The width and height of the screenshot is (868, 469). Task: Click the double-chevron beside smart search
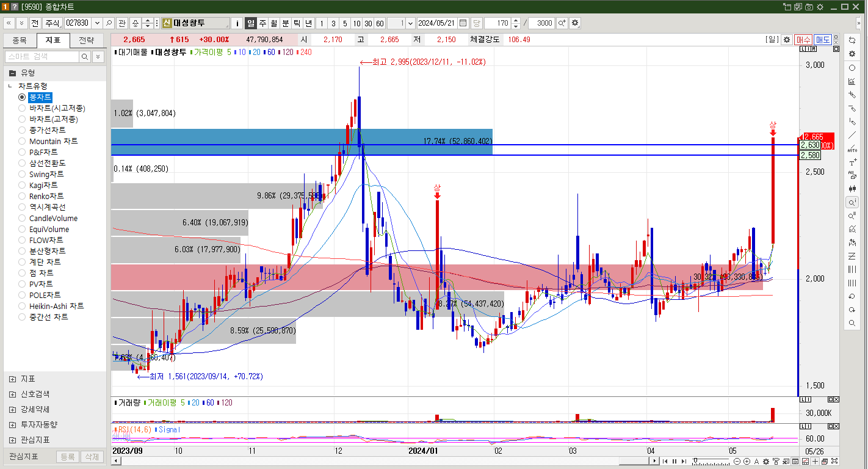(98, 56)
